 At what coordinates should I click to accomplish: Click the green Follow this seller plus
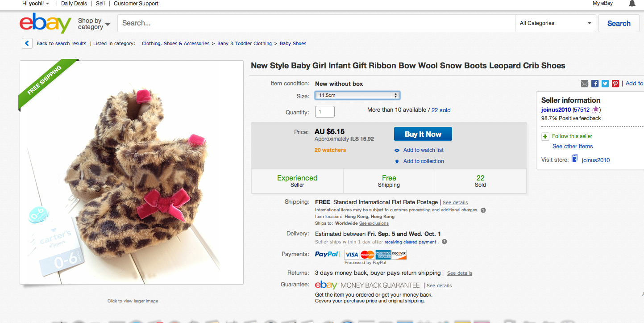click(x=545, y=136)
